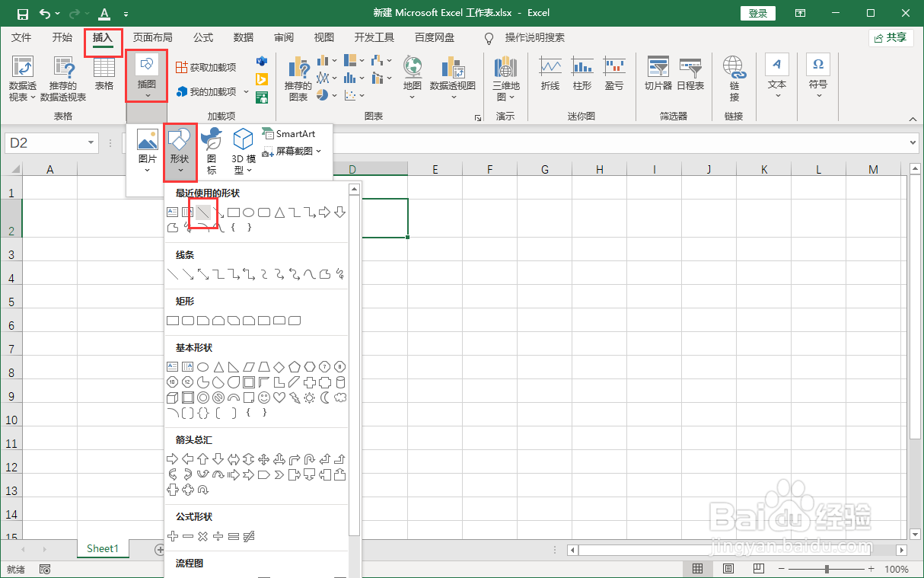924x578 pixels.
Task: Open the Icons gallery
Action: coord(212,151)
